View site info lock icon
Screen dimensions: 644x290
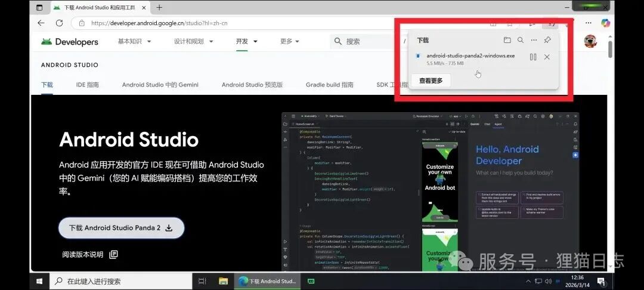[82, 23]
